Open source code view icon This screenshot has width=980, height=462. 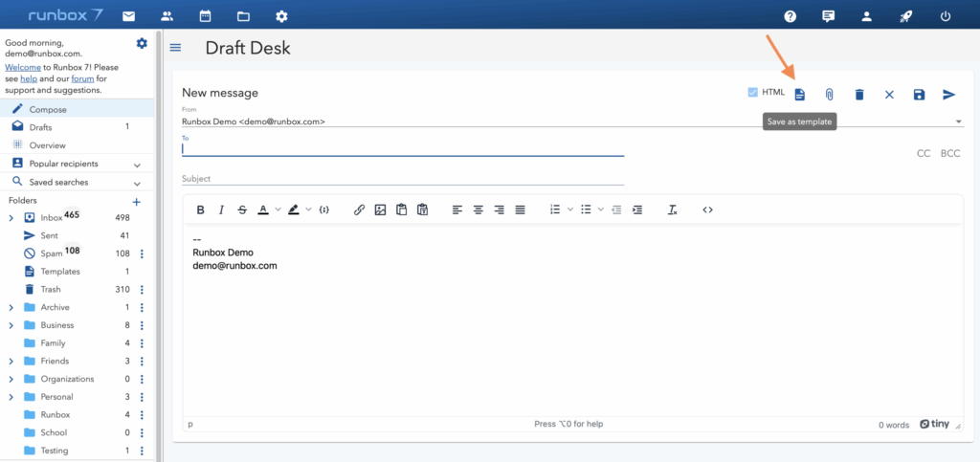(x=707, y=209)
